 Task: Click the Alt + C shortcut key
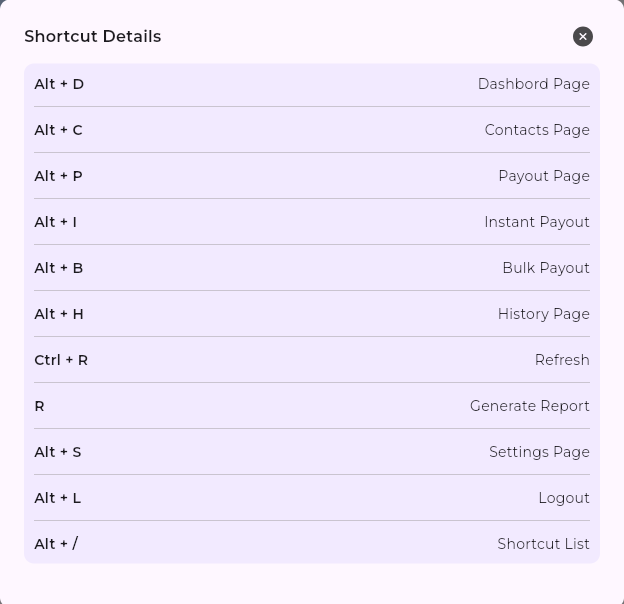pyautogui.click(x=58, y=130)
